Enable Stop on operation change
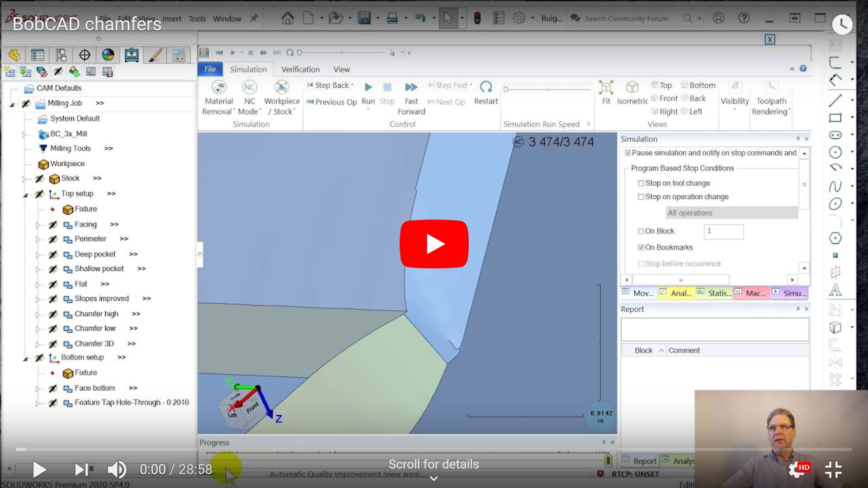Image resolution: width=868 pixels, height=488 pixels. pyautogui.click(x=641, y=197)
